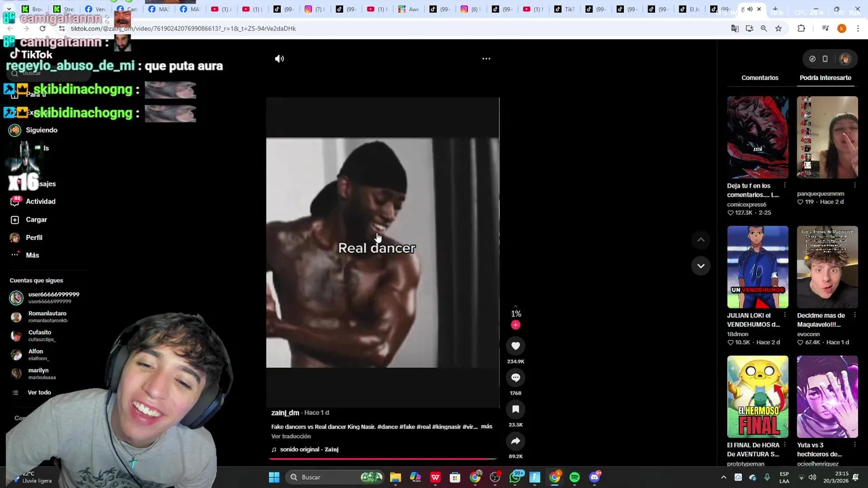The height and width of the screenshot is (488, 868).
Task: Open options for the 'Deja tu f' card
Action: pyautogui.click(x=785, y=185)
